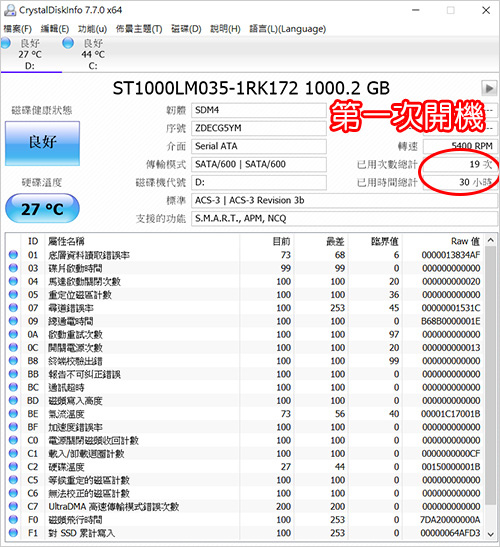
Task: Click the scrollbar up arrow in attribute list
Action: pyautogui.click(x=490, y=240)
